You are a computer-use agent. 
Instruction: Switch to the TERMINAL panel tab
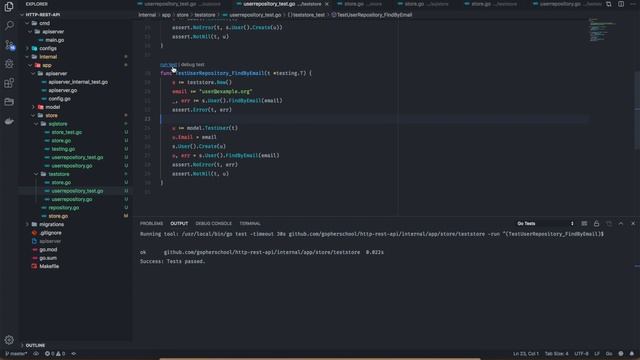(x=250, y=224)
